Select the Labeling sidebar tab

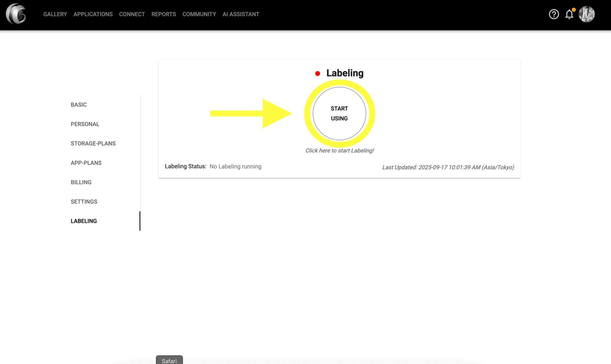(x=84, y=221)
